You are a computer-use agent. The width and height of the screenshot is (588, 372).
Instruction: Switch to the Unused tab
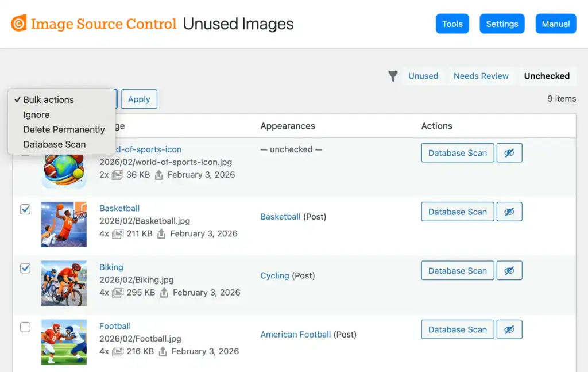pyautogui.click(x=423, y=75)
